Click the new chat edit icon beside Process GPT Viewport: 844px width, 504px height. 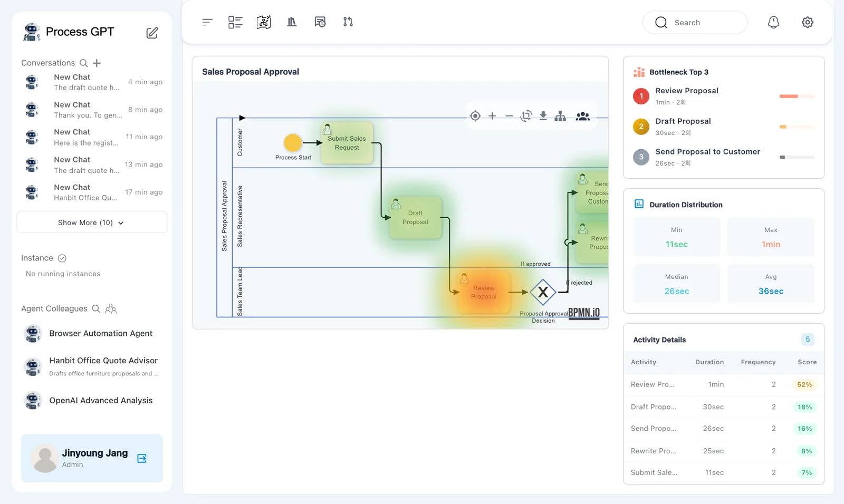[152, 33]
